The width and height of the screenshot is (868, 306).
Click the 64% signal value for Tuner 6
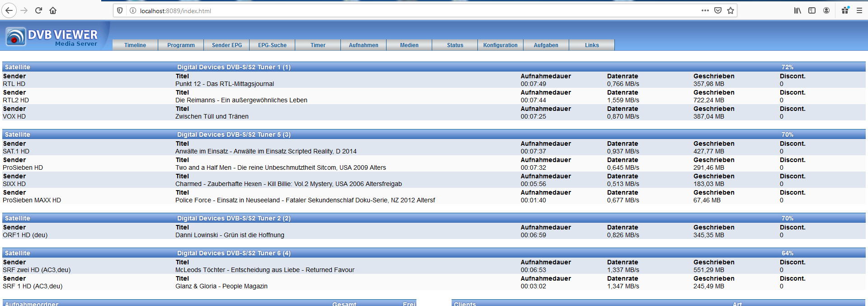coord(788,253)
